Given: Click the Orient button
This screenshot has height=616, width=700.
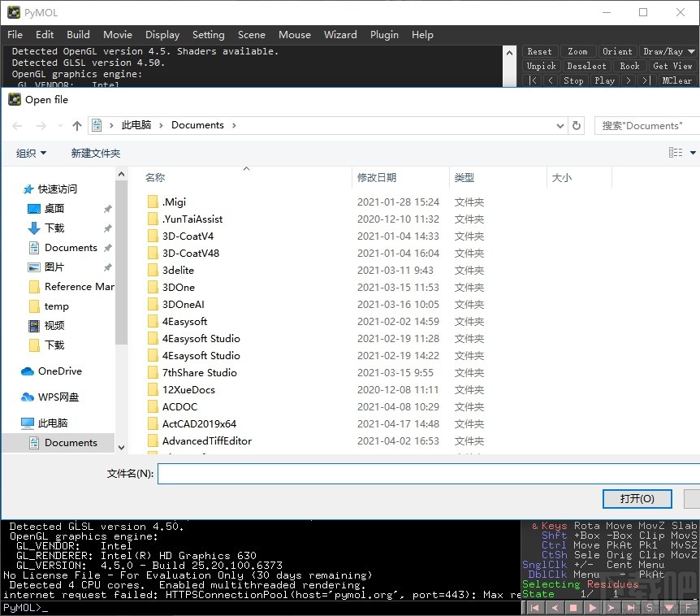Looking at the screenshot, I should [x=617, y=51].
